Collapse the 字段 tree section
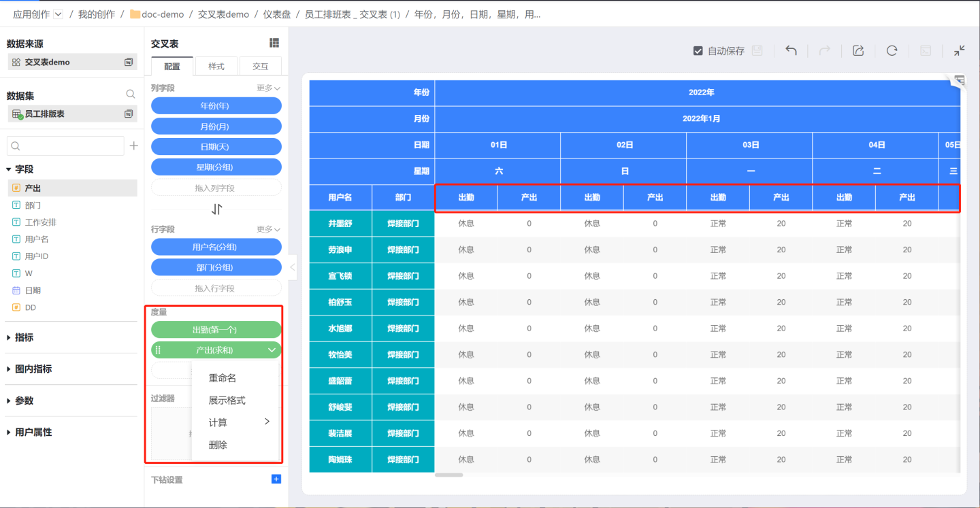980x508 pixels. 9,169
